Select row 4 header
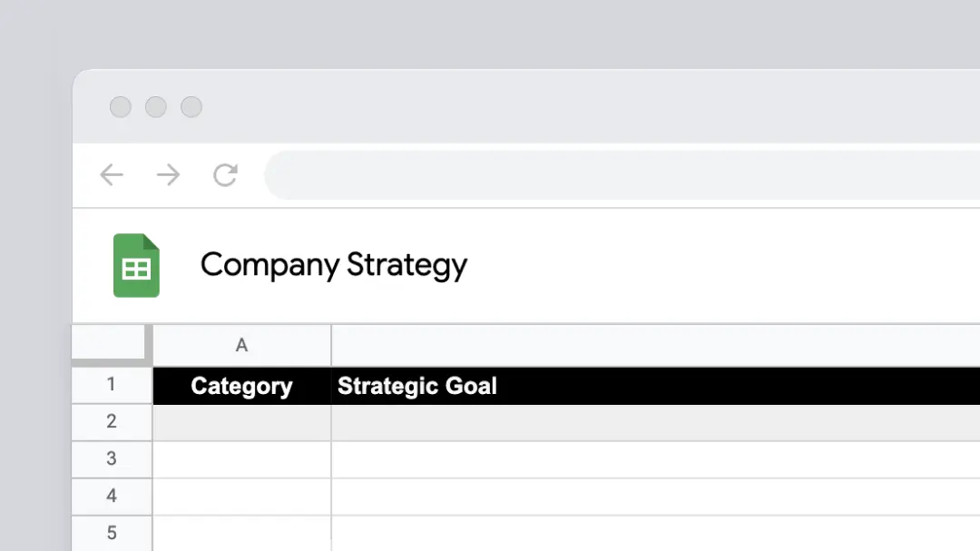Screen dimensions: 980x551 click(112, 497)
